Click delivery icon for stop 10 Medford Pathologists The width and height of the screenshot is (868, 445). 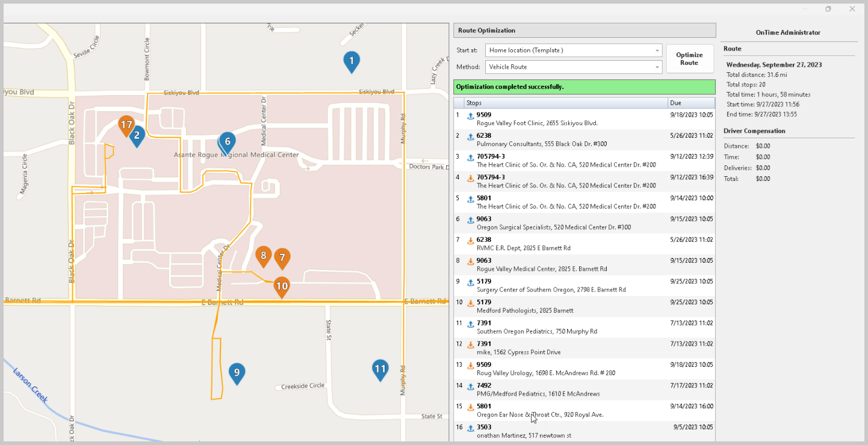(471, 303)
